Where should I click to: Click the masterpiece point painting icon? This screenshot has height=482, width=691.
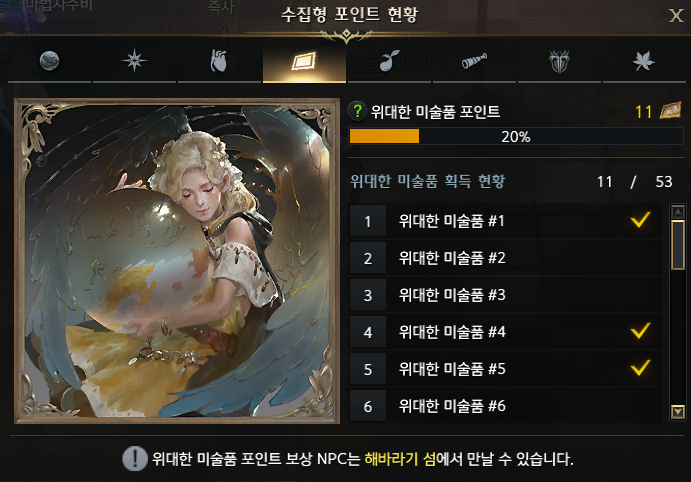pyautogui.click(x=670, y=111)
